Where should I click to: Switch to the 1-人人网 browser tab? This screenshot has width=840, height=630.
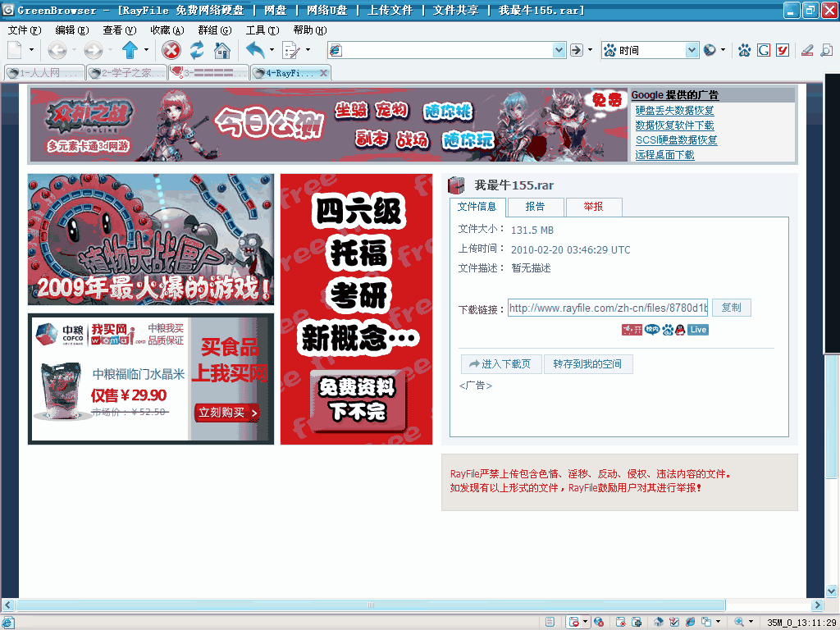pos(44,73)
